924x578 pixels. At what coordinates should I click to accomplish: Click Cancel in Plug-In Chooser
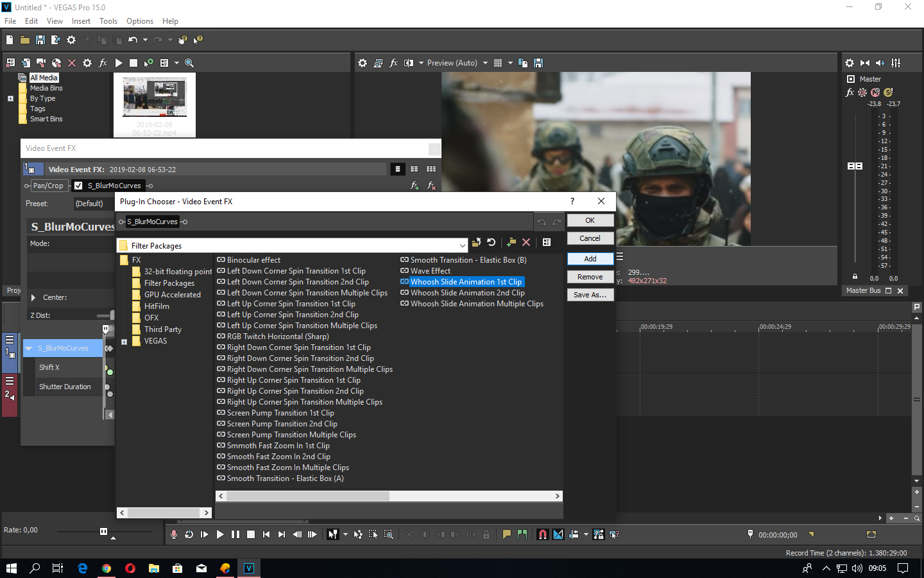pyautogui.click(x=590, y=238)
